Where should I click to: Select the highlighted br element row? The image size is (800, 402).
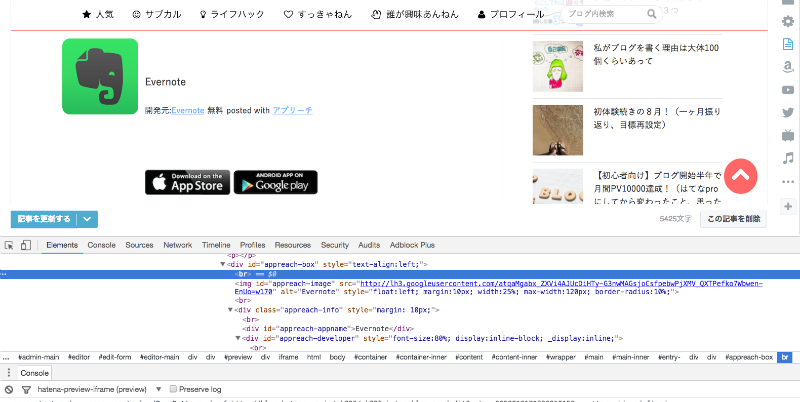pos(400,274)
